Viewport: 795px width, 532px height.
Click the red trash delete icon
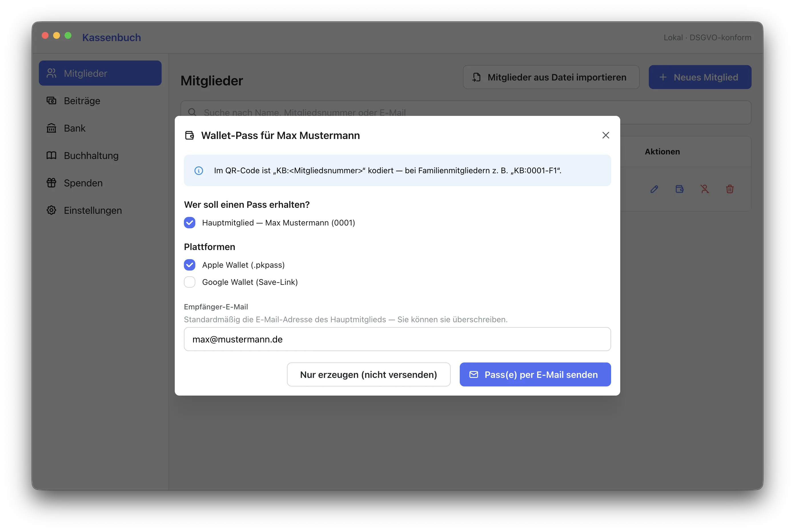(x=730, y=189)
